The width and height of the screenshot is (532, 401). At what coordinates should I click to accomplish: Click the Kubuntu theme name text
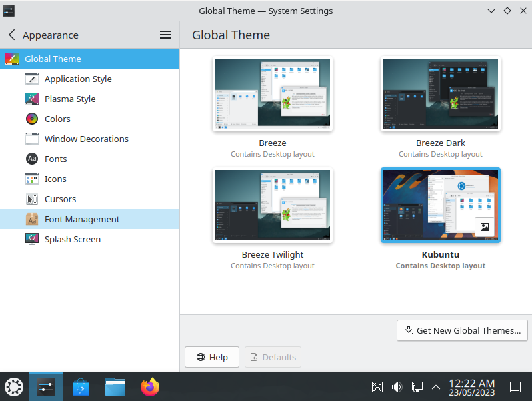click(x=441, y=254)
